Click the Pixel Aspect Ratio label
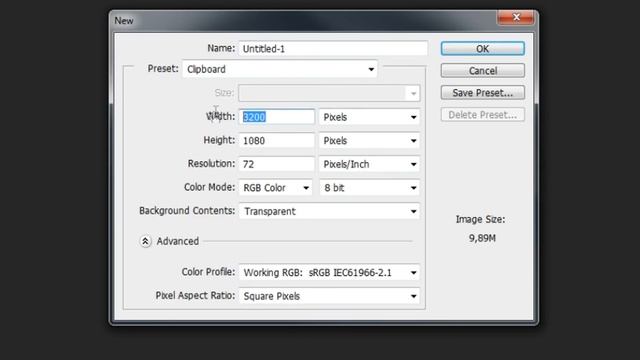The height and width of the screenshot is (360, 640). point(195,296)
